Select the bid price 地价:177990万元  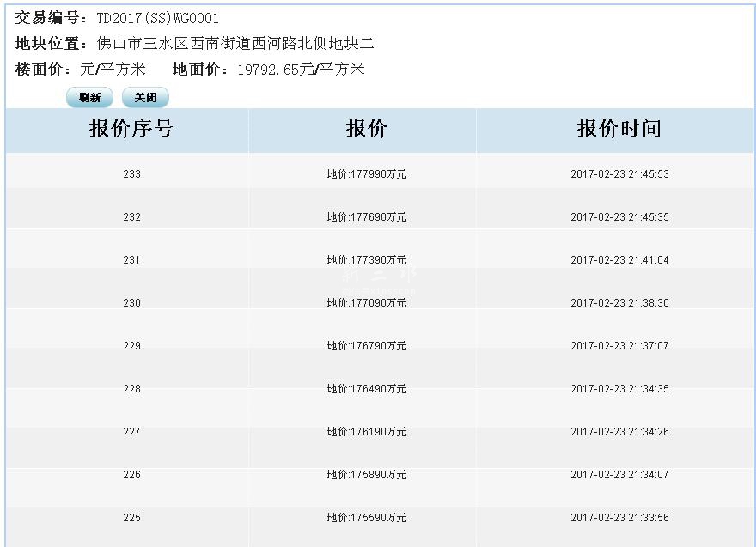point(367,174)
